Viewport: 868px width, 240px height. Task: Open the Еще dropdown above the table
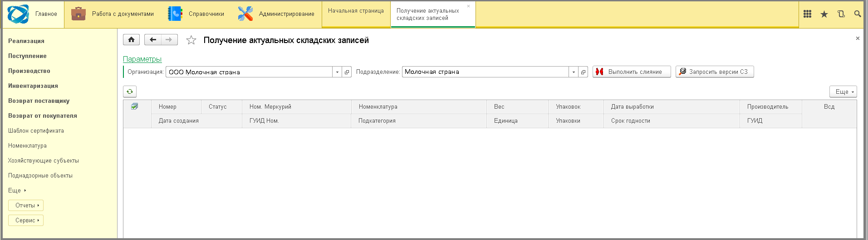pyautogui.click(x=843, y=91)
